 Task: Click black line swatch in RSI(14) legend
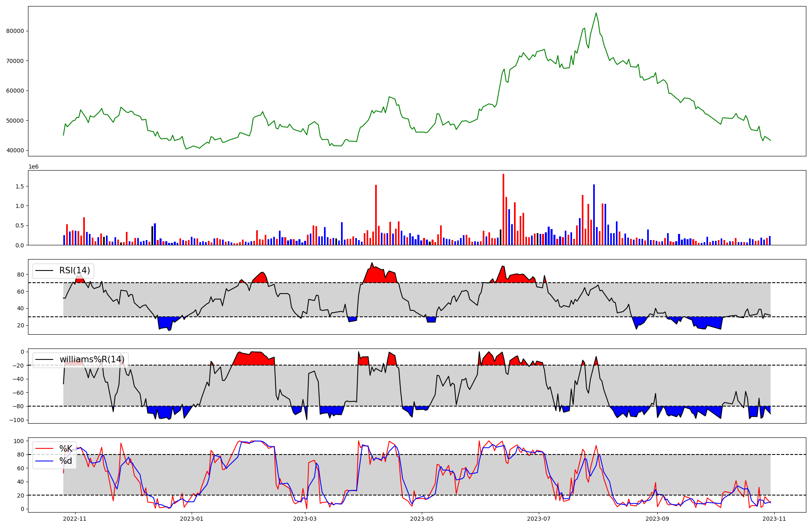pos(45,270)
